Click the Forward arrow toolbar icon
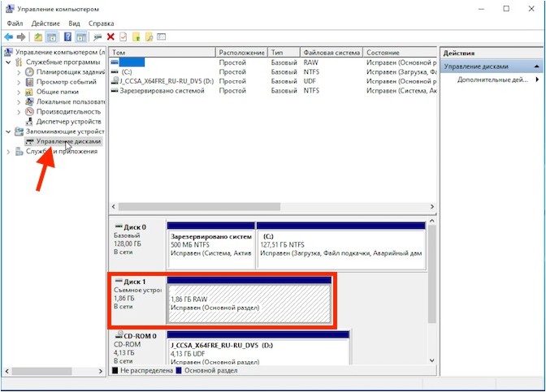The width and height of the screenshot is (546, 392). [21, 37]
